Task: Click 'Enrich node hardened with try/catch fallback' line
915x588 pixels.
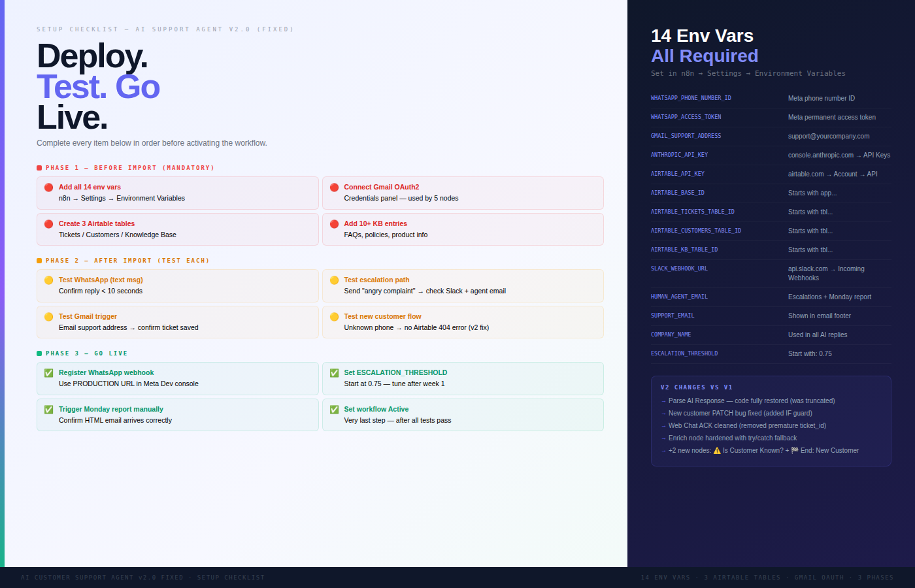Action: pos(729,438)
